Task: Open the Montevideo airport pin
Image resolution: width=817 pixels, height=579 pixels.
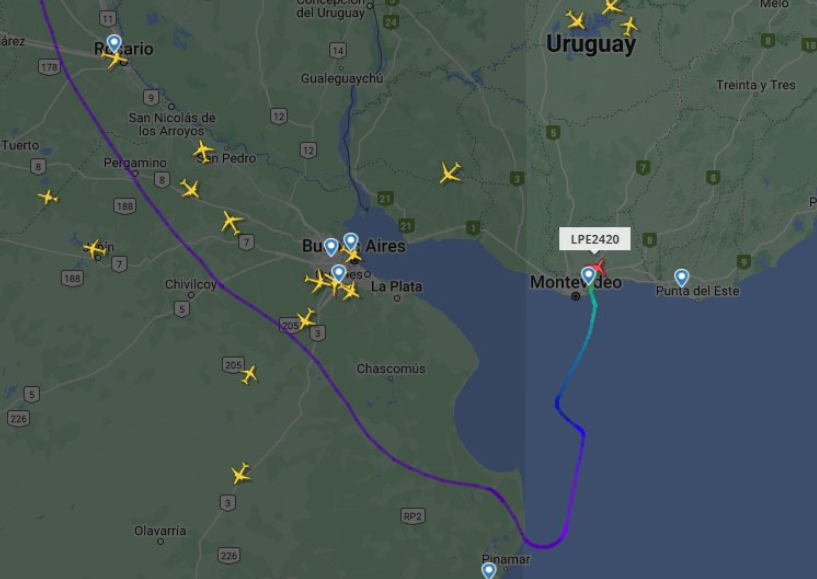Action: (x=588, y=276)
